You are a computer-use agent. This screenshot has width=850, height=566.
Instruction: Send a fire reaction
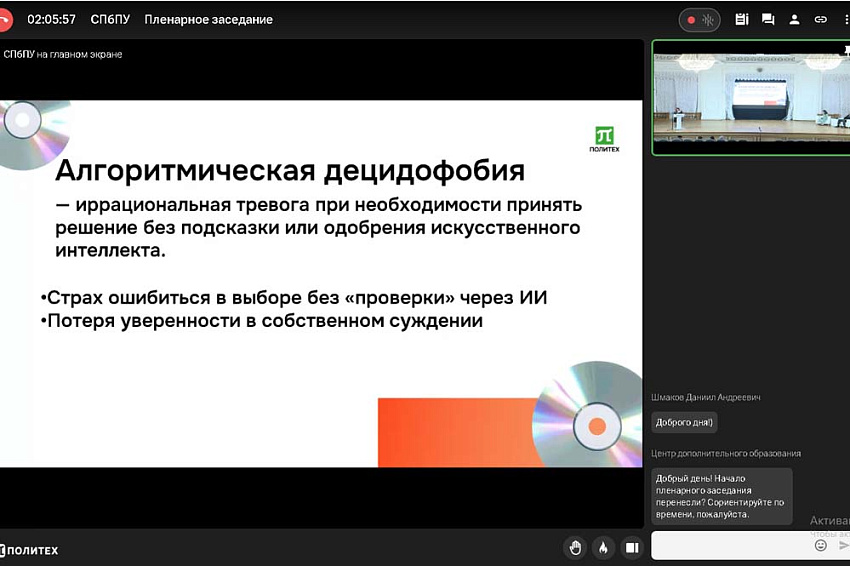coord(603,547)
